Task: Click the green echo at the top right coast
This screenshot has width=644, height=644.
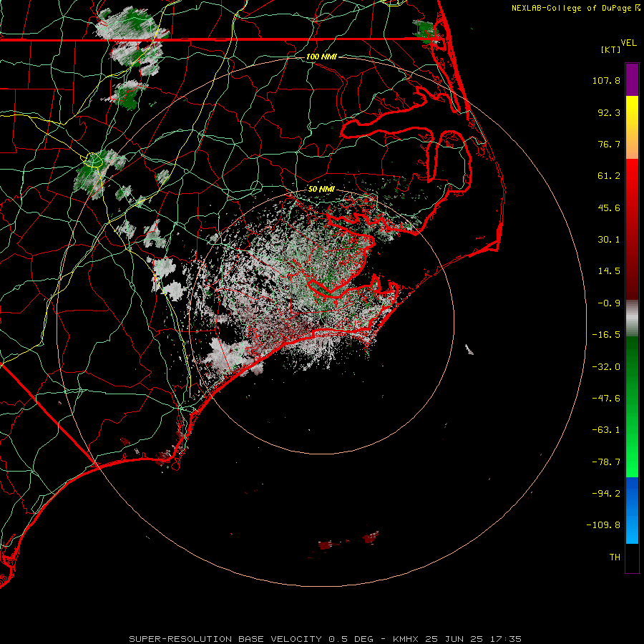Action: 426,31
